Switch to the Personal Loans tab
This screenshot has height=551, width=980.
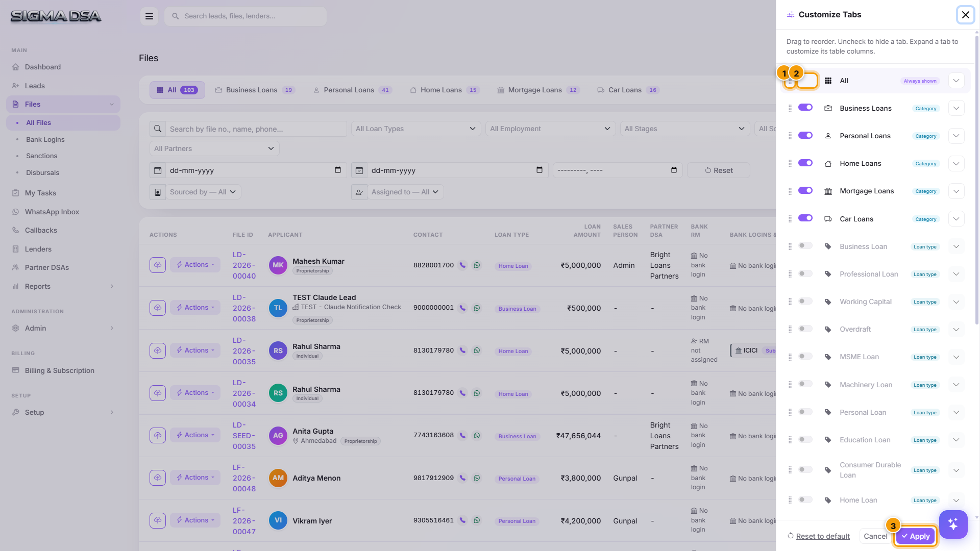352,90
